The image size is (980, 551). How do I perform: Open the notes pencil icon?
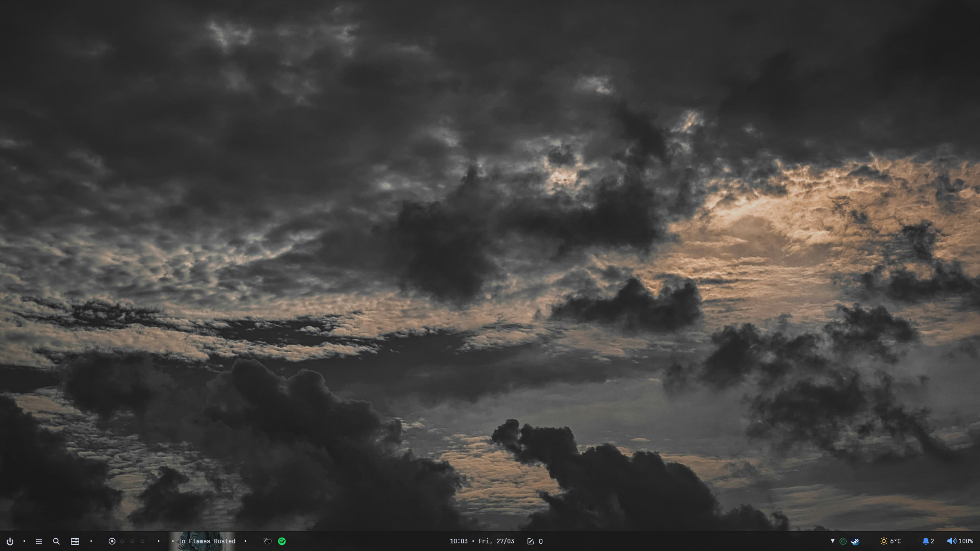(531, 541)
